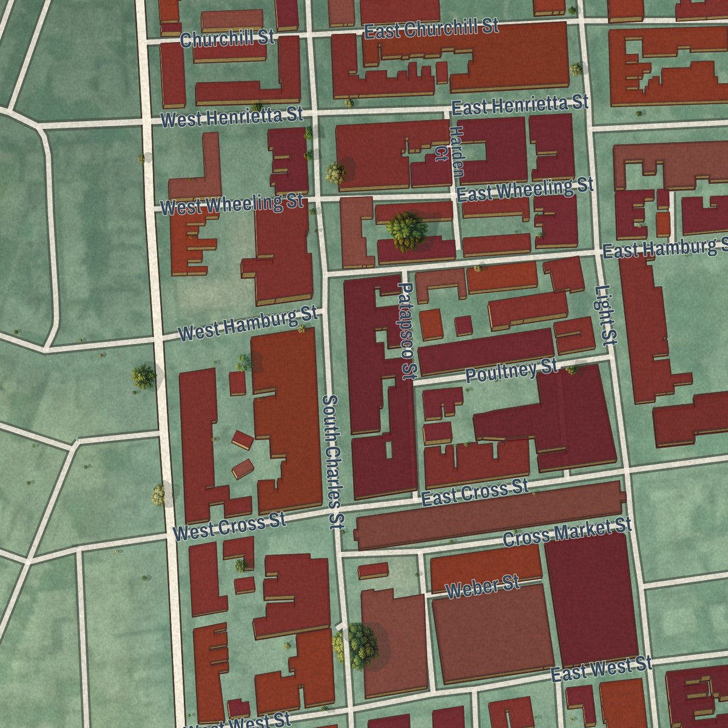Select the East Cross St label
Viewport: 728px width, 728px height.
pyautogui.click(x=475, y=491)
